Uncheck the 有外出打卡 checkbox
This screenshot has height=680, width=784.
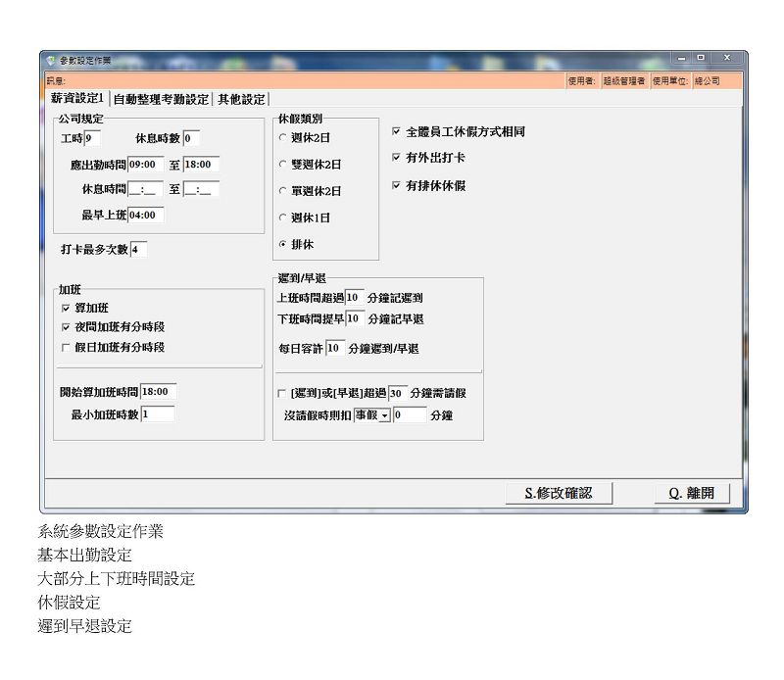pos(396,158)
